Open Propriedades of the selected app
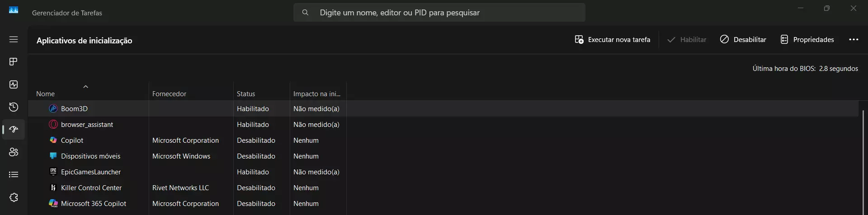This screenshot has width=868, height=215. (x=807, y=40)
